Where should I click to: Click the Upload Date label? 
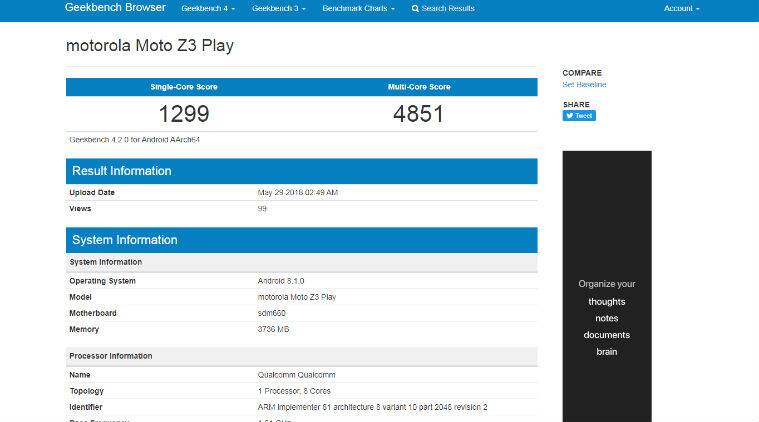click(x=92, y=193)
